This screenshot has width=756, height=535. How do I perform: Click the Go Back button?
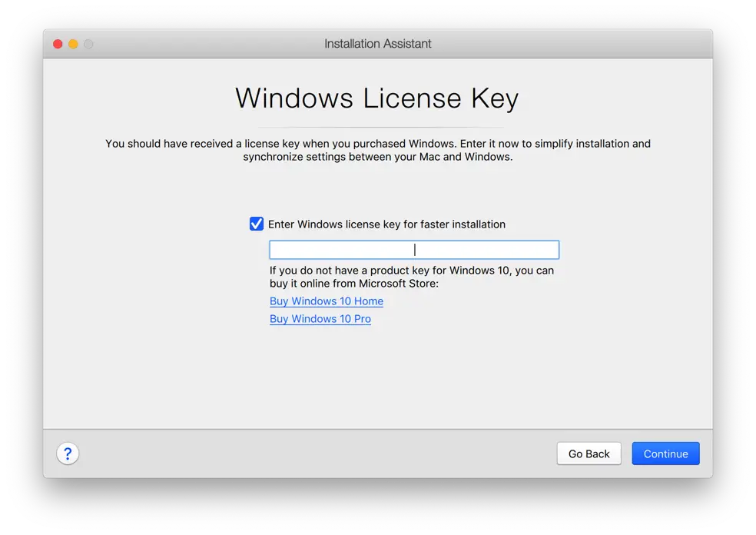589,454
